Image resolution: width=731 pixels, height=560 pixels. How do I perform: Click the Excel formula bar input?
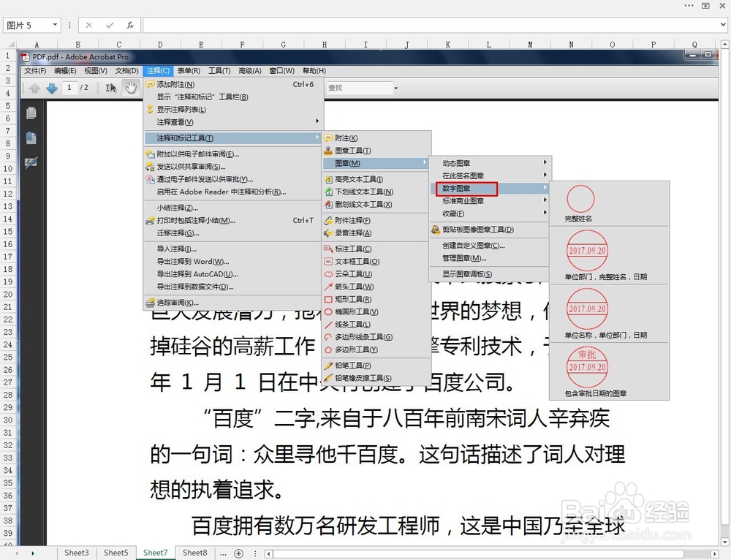click(431, 25)
